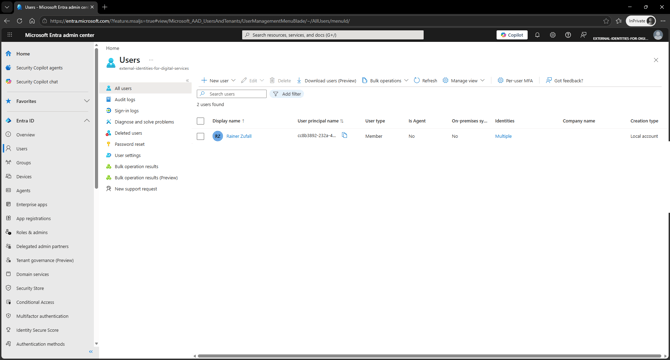The width and height of the screenshot is (670, 360).
Task: Click Download users (Preview)
Action: tap(326, 81)
